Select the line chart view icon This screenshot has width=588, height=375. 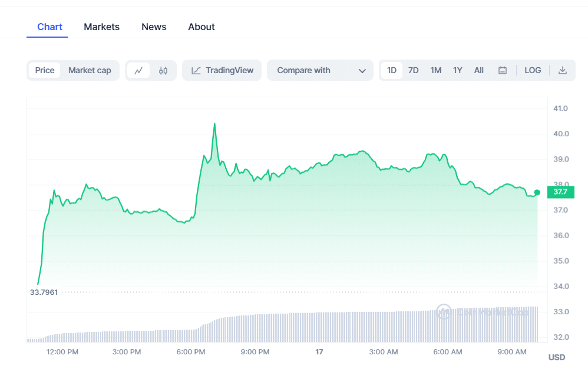coord(138,71)
